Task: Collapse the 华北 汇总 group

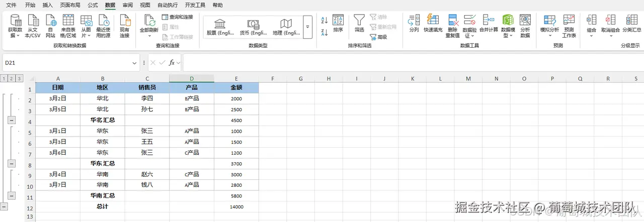Action: [x=12, y=121]
